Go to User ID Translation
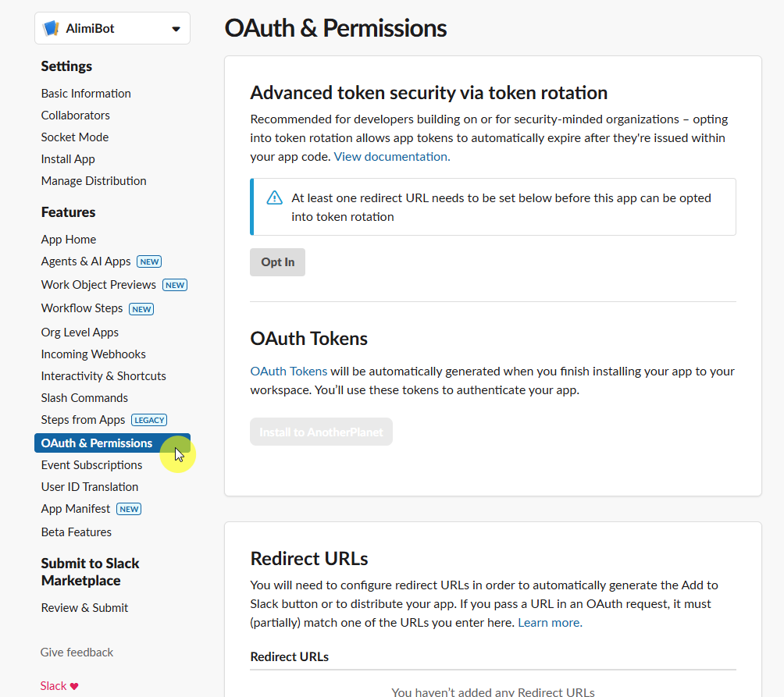Screen dimensions: 784x697 90,487
